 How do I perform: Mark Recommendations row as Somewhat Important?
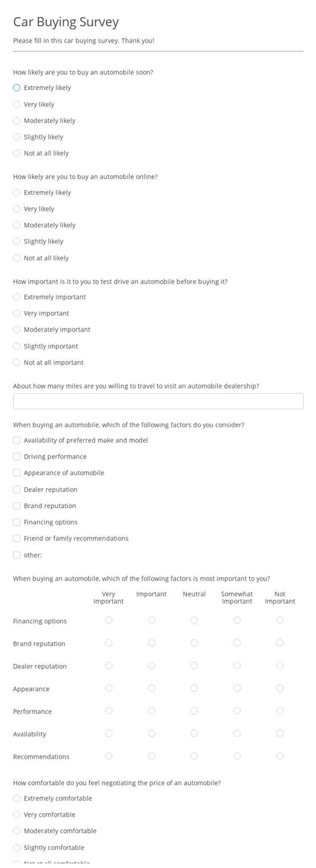pyautogui.click(x=237, y=756)
